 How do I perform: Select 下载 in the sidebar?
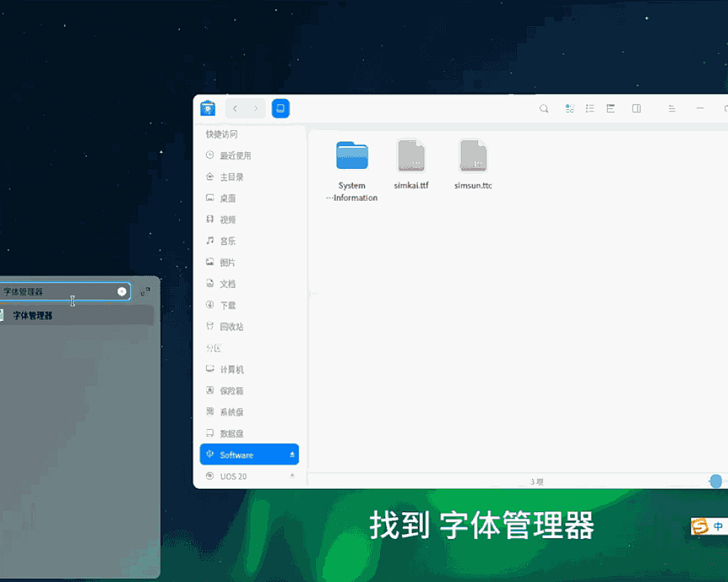click(228, 306)
